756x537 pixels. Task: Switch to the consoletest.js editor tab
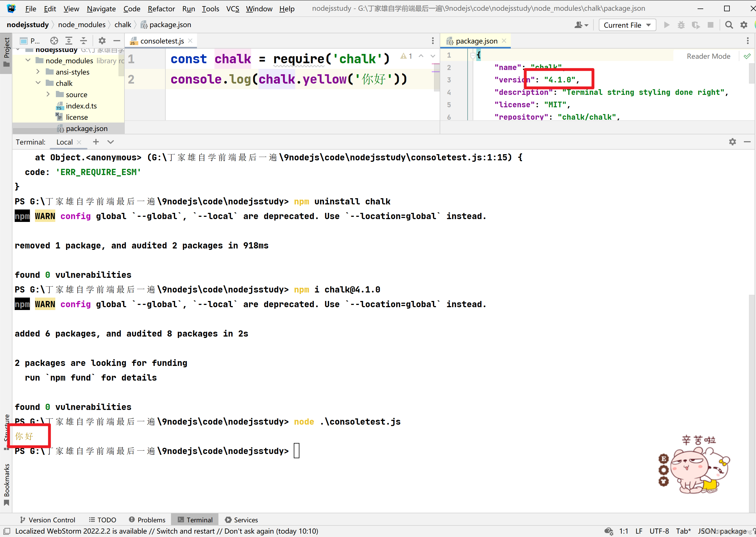(162, 41)
